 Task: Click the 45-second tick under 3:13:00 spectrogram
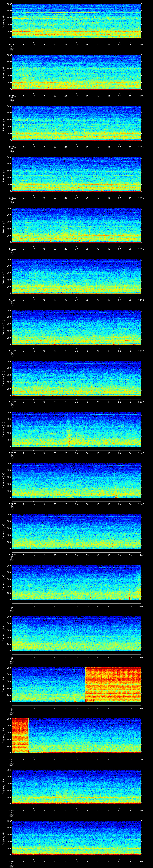(109, 95)
